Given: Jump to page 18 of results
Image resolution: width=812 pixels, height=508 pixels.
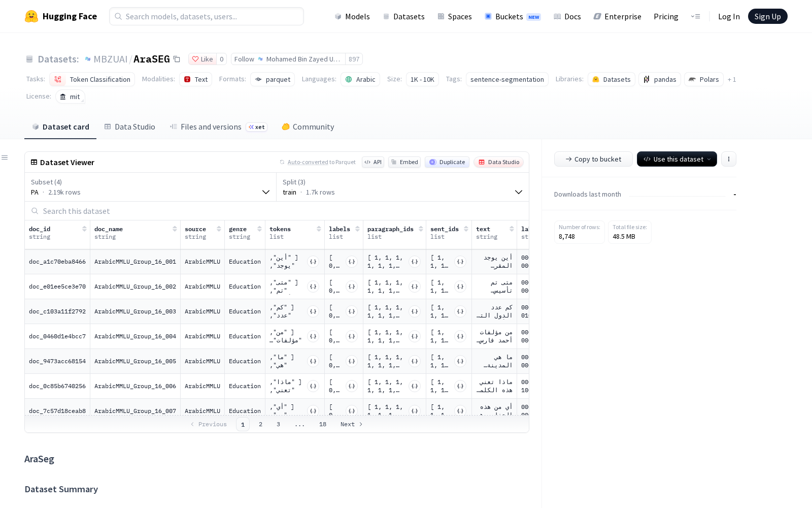Looking at the screenshot, I should click(323, 424).
